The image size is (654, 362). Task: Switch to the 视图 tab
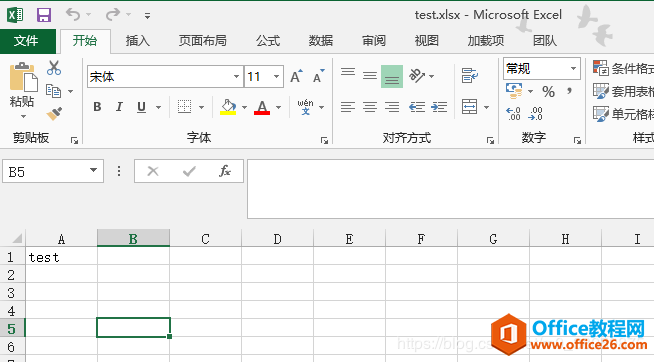coord(426,41)
